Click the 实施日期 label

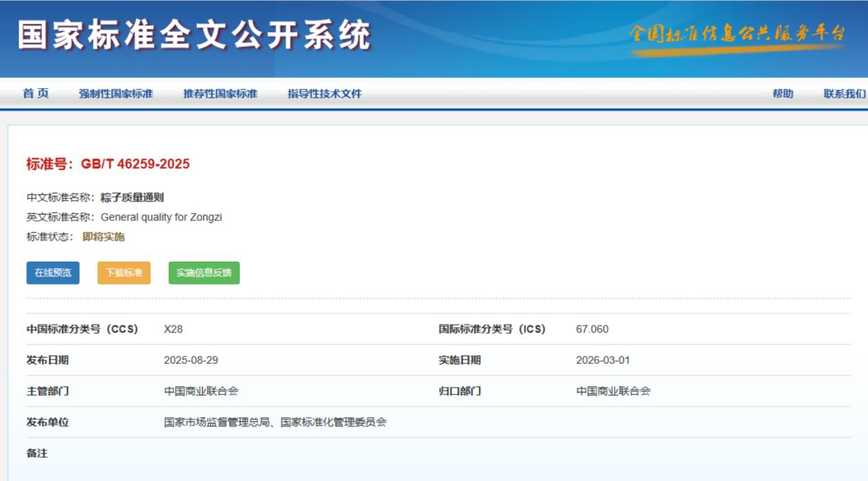pyautogui.click(x=460, y=360)
